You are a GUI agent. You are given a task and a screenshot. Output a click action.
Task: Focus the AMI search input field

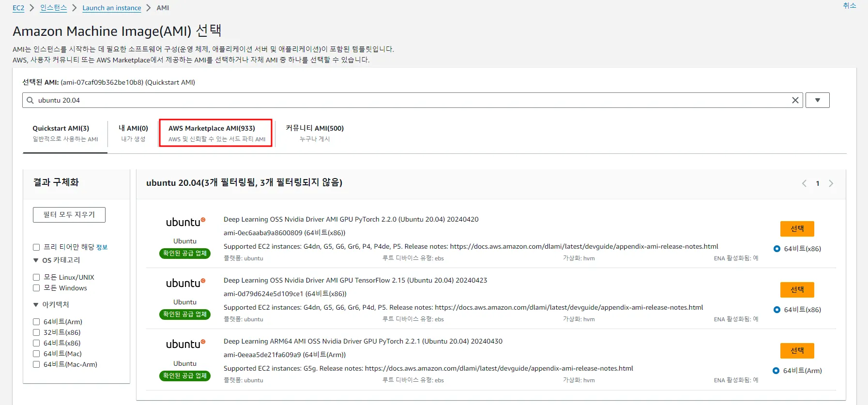412,100
